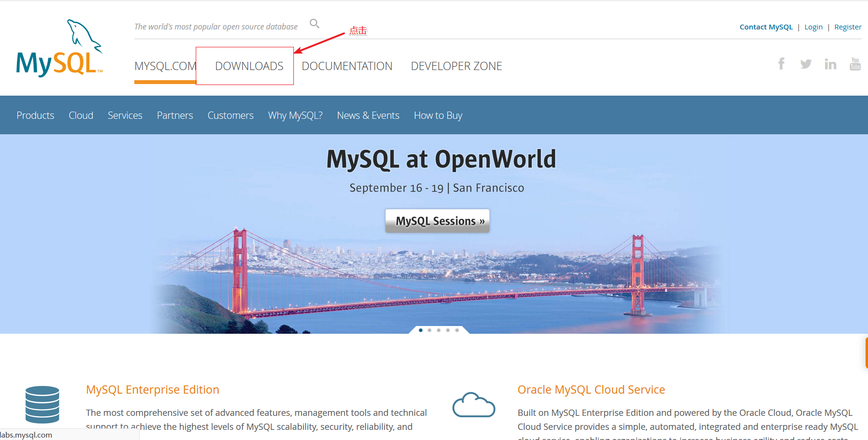Open MySQL's Facebook page icon
The image size is (868, 440).
pyautogui.click(x=781, y=64)
